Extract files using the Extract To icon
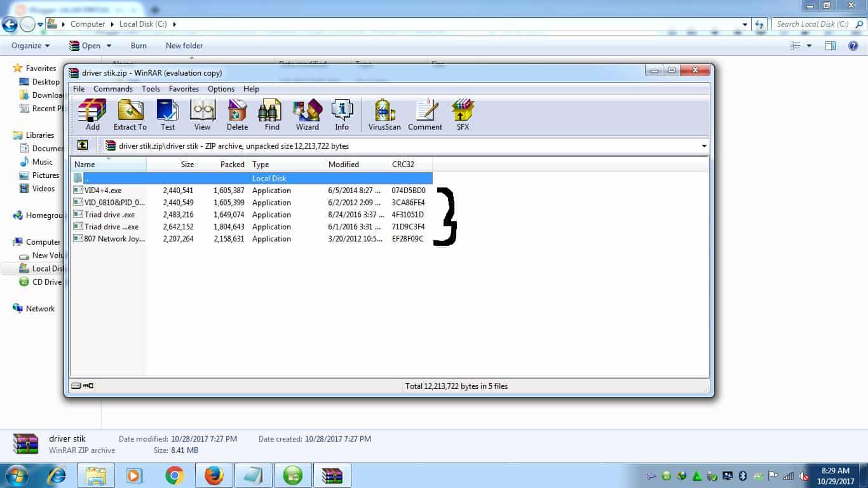 click(x=130, y=115)
